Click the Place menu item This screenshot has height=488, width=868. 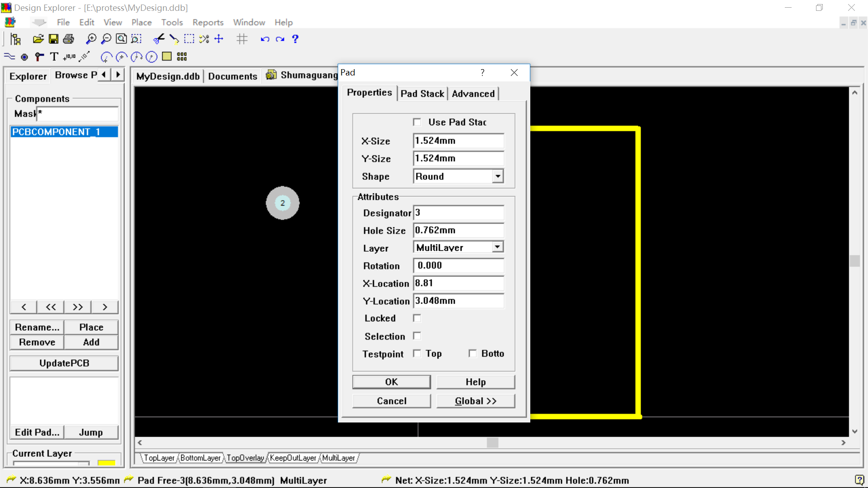click(x=142, y=22)
